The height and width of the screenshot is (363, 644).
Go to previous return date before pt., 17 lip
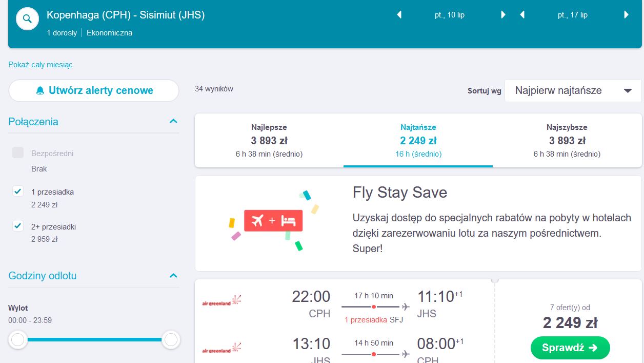tap(522, 15)
